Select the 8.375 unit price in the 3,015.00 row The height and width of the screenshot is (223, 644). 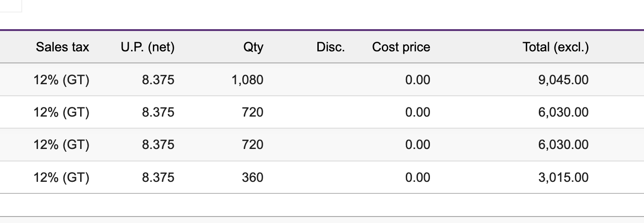158,177
